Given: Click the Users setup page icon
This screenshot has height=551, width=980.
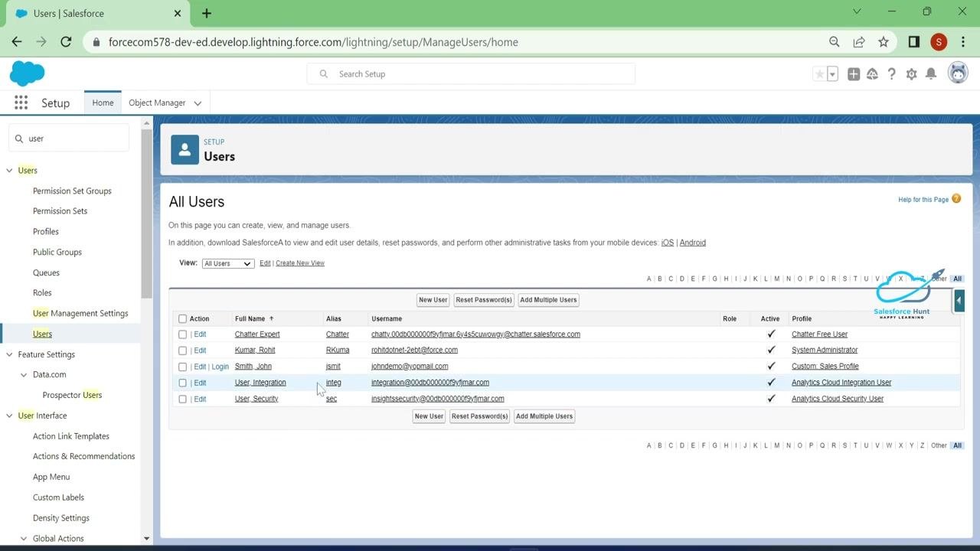Looking at the screenshot, I should click(185, 150).
